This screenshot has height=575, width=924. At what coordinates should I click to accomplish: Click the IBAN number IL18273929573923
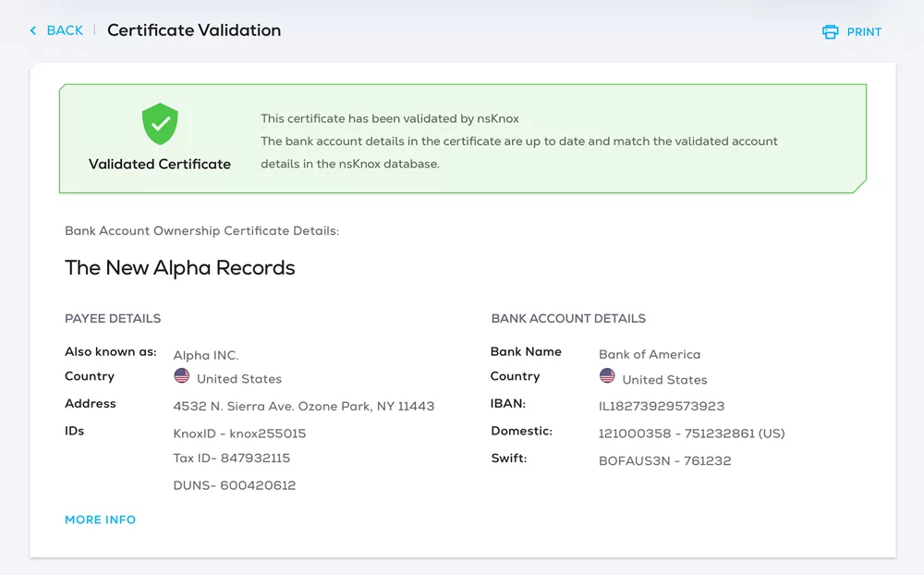point(662,406)
